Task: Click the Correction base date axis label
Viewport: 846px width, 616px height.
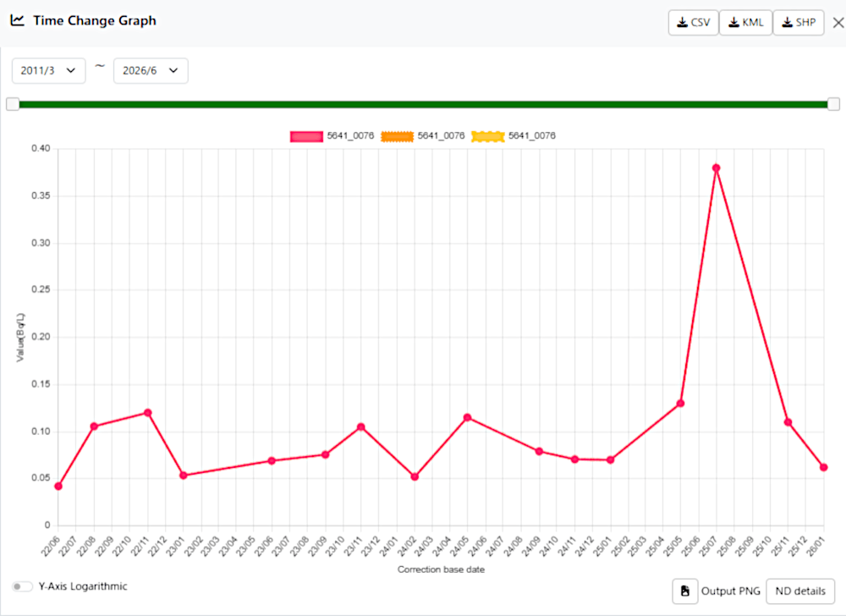Action: pos(441,569)
